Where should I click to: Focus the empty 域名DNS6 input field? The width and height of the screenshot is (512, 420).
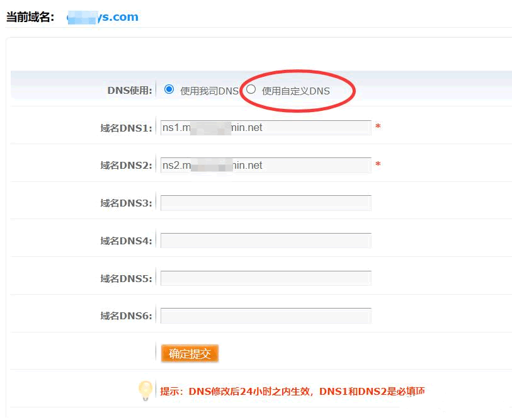pos(265,315)
